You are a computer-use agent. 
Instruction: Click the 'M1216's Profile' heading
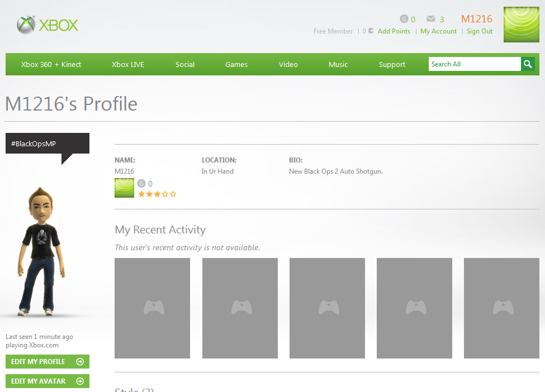71,103
